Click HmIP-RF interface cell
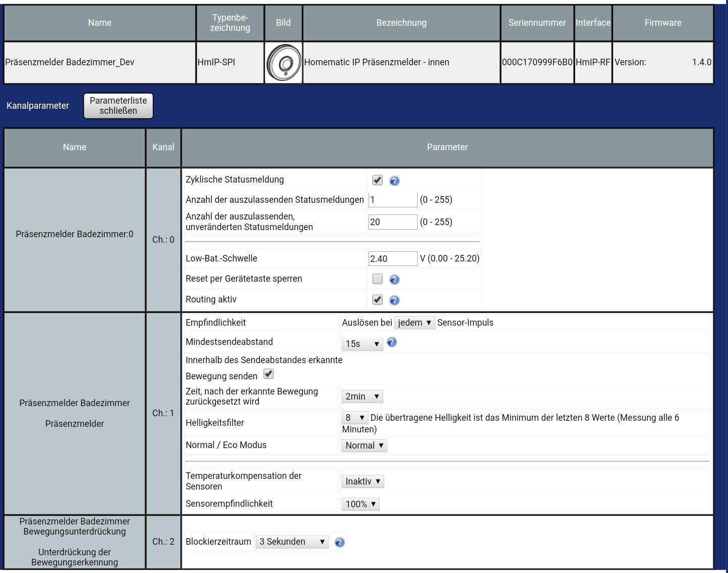Image resolution: width=728 pixels, height=573 pixels. pos(593,62)
